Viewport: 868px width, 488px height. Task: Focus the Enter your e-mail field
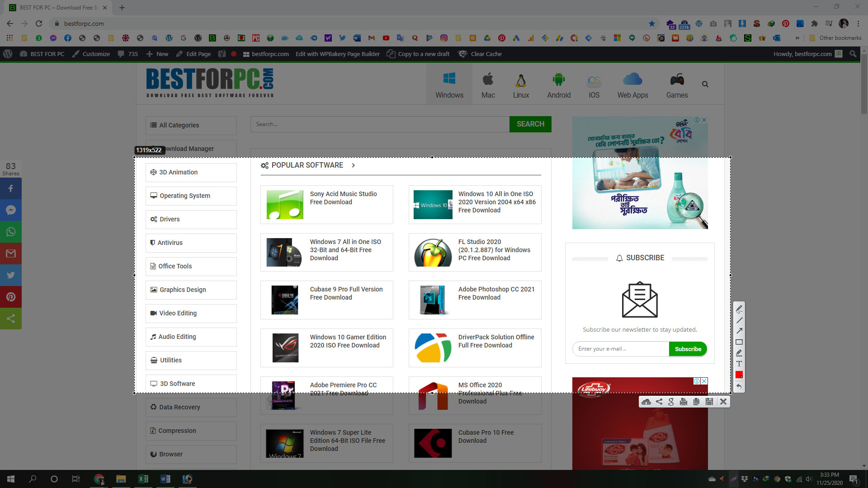tap(621, 349)
